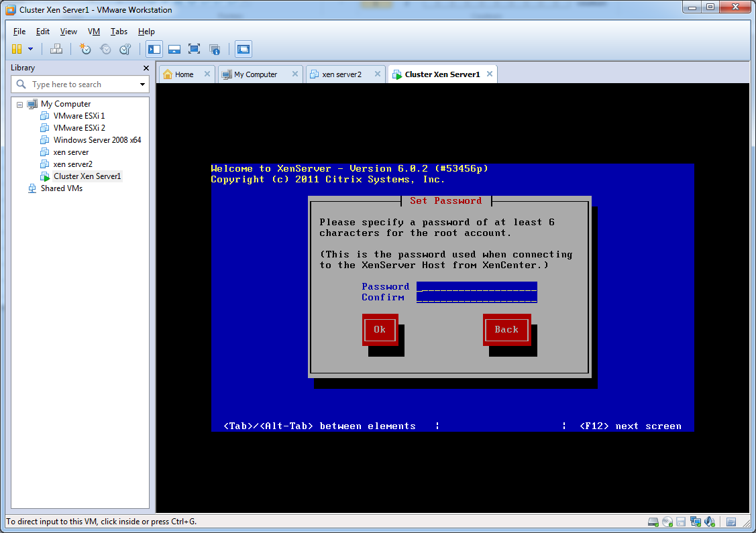The height and width of the screenshot is (533, 756).
Task: Click the sound card status icon
Action: pyautogui.click(x=709, y=522)
